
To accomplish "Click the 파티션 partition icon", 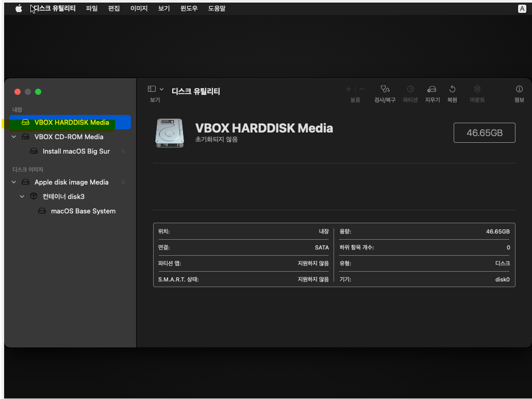I will click(x=410, y=89).
